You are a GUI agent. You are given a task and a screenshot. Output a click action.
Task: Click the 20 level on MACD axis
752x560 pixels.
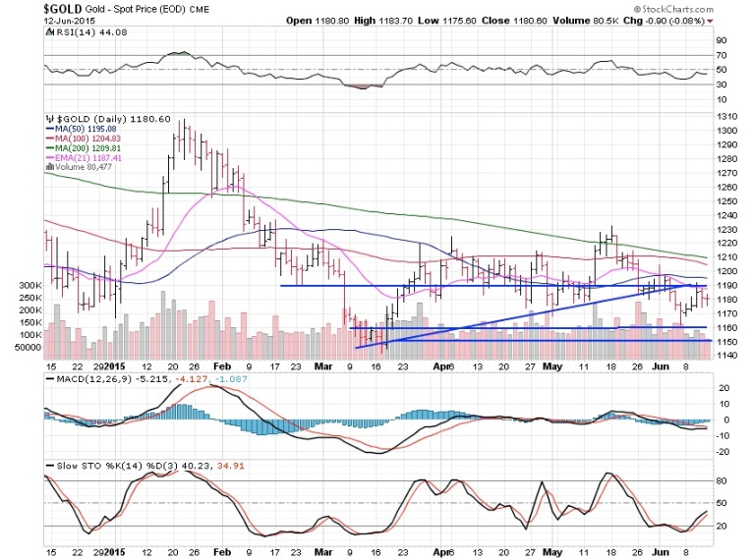pyautogui.click(x=724, y=387)
